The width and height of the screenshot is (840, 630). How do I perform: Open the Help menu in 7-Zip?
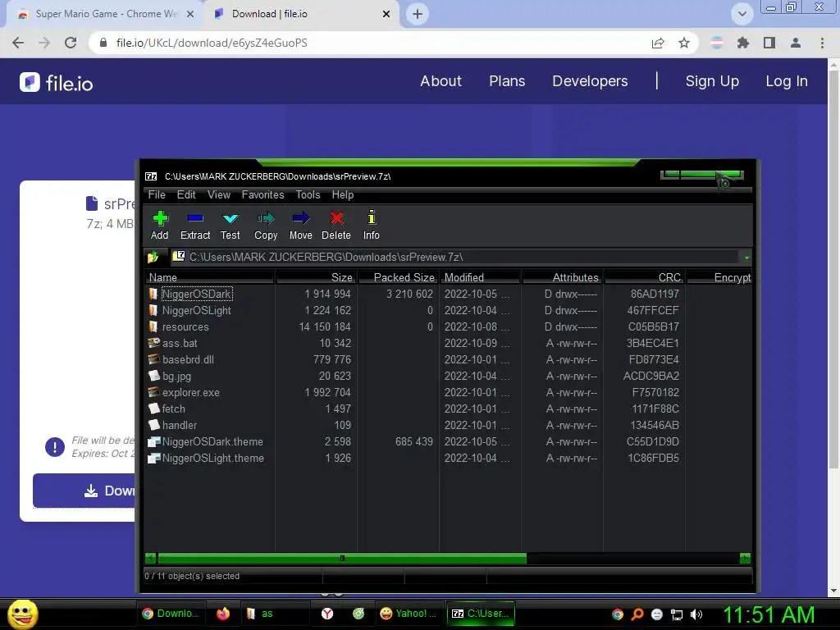pos(343,195)
